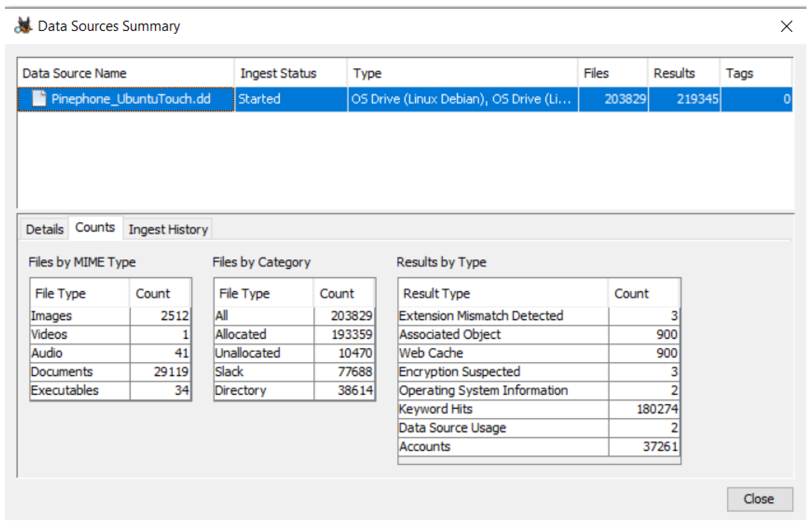
Task: Close the Data Sources Summary window
Action: [x=786, y=26]
